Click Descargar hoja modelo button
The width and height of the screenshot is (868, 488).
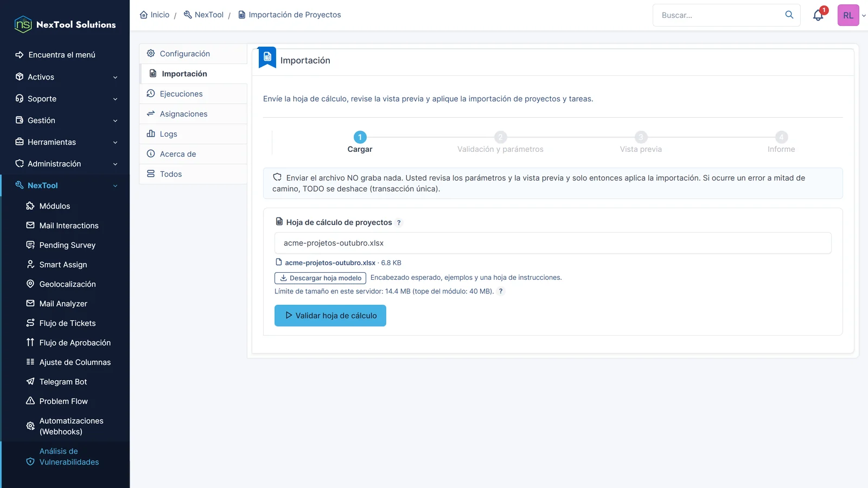pos(320,278)
